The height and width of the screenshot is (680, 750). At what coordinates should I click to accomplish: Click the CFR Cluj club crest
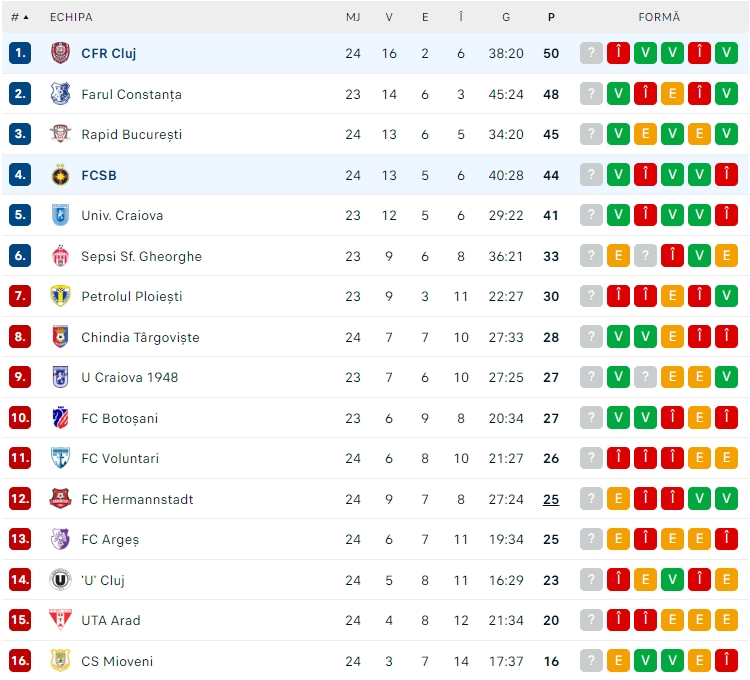[x=60, y=53]
